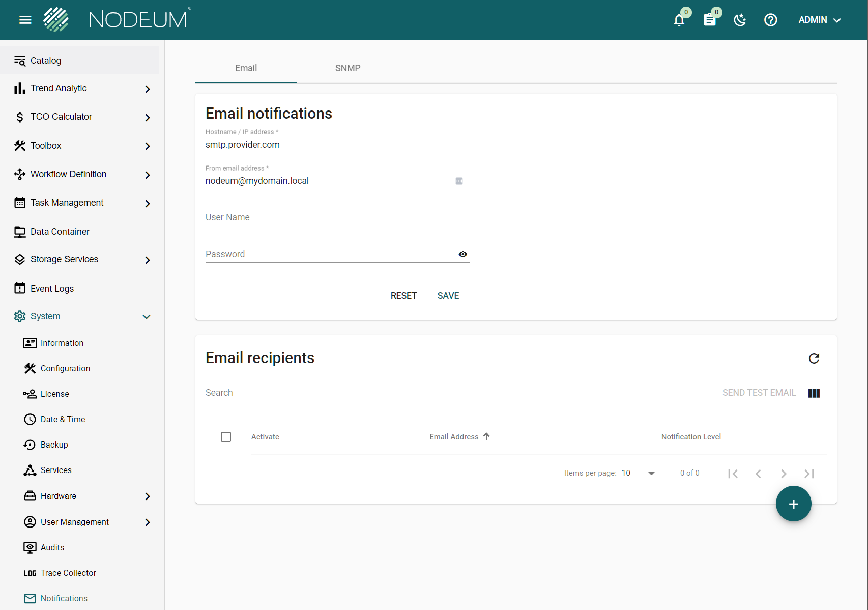Click the Workflow Definition icon
868x610 pixels.
pyautogui.click(x=20, y=174)
